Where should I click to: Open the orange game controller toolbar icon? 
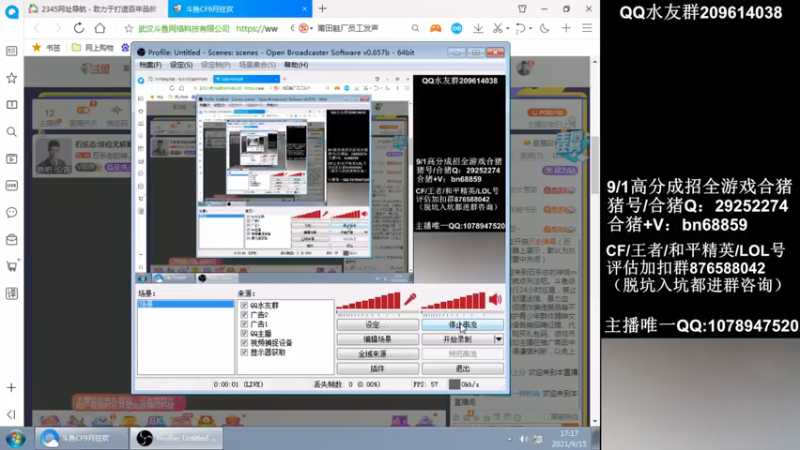tap(435, 29)
